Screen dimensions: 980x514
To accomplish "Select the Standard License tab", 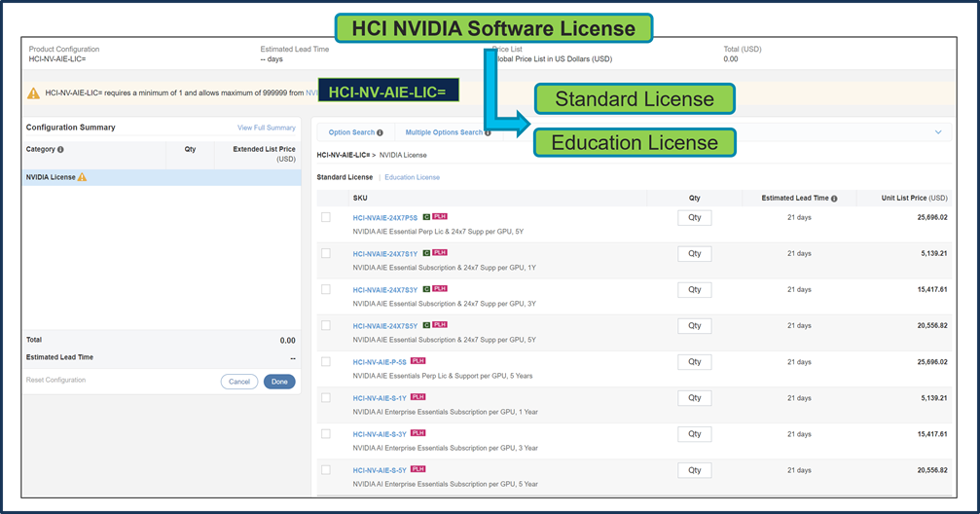I will [x=345, y=177].
